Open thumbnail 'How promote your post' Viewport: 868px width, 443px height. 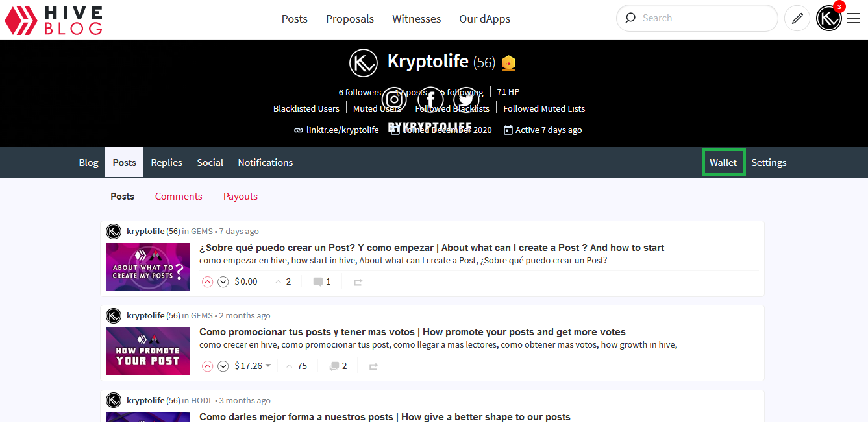pos(148,351)
